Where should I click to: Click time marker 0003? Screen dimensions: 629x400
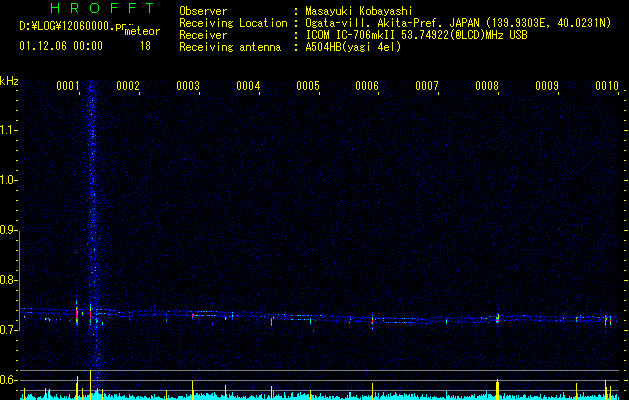(x=188, y=86)
